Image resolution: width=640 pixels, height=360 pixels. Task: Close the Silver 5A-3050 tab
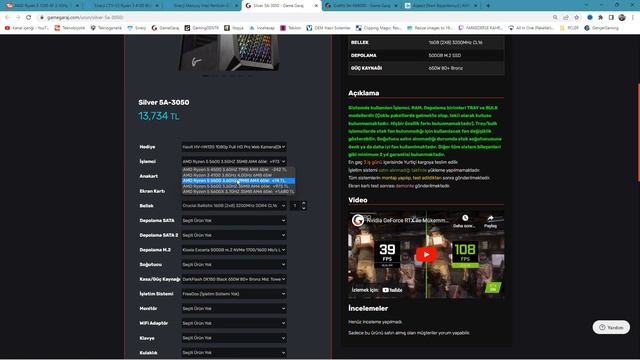point(316,6)
